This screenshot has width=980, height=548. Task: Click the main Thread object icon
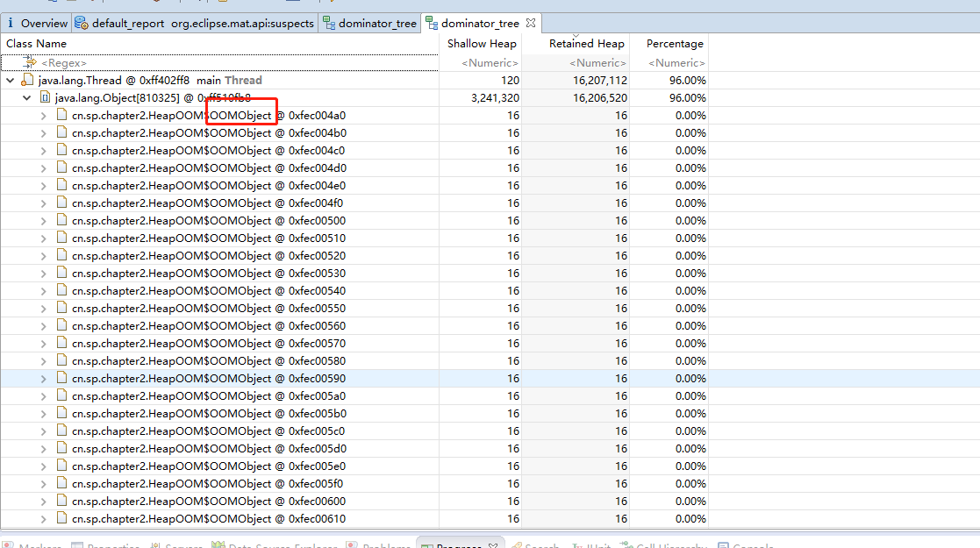[27, 80]
